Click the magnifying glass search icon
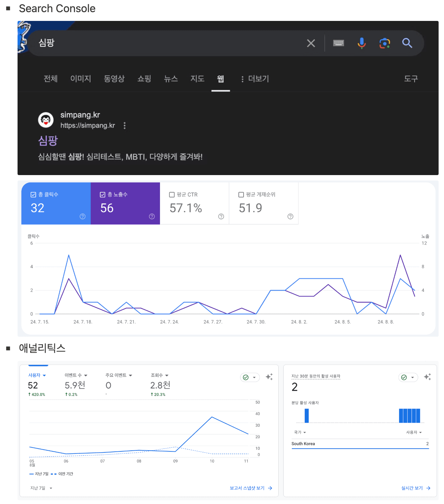Screen dimensions: 444x504 [407, 43]
